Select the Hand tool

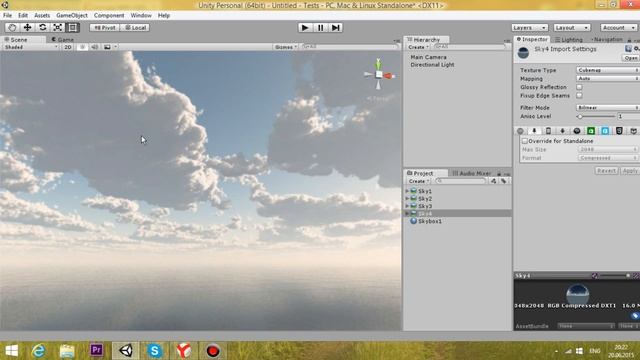12,28
